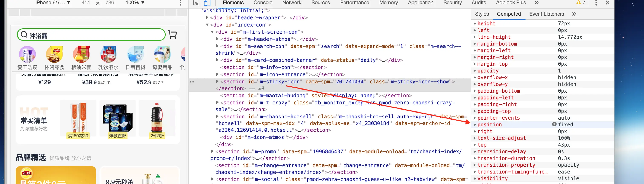Image resolution: width=644 pixels, height=184 pixels.
Task: Click the go-to-style arrow beside fixed
Action: (554, 124)
